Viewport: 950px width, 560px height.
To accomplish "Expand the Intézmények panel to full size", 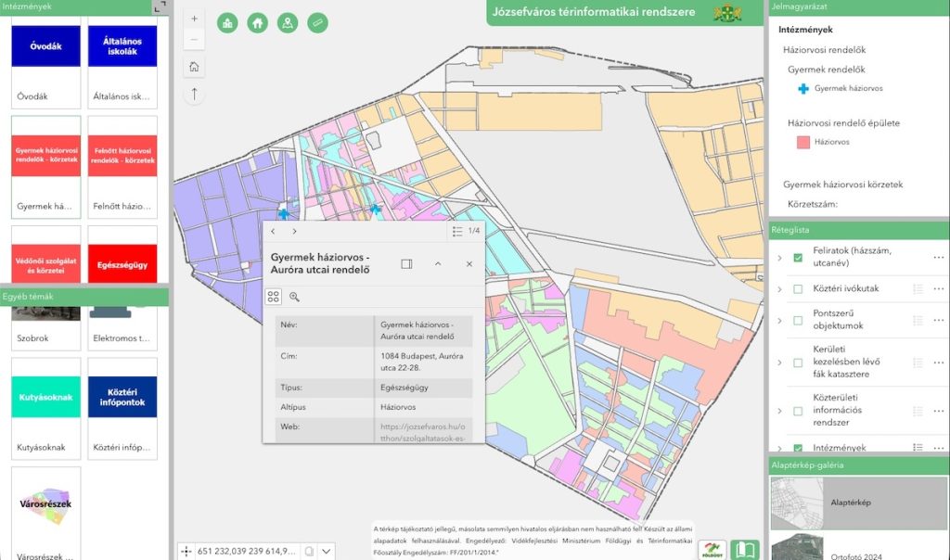I will coord(160,6).
